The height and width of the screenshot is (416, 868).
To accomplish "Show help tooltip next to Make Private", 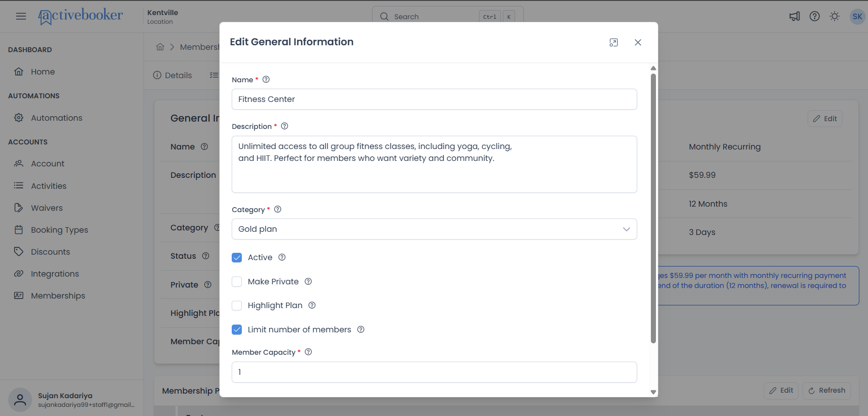I will click(x=308, y=282).
